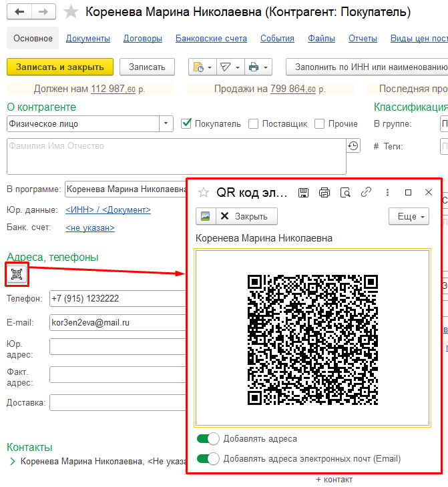Click into Фамилия Имя Отчество field
The width and height of the screenshot is (448, 487).
(176, 157)
